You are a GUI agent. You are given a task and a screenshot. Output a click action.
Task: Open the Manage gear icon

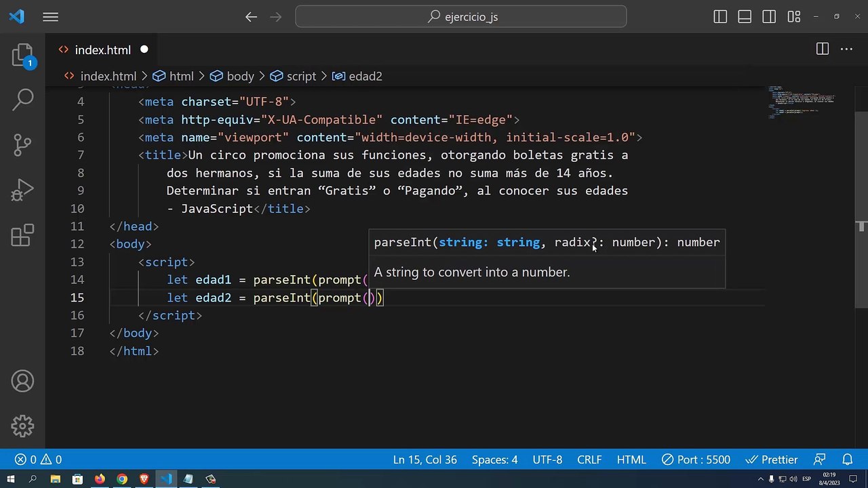[x=22, y=426]
